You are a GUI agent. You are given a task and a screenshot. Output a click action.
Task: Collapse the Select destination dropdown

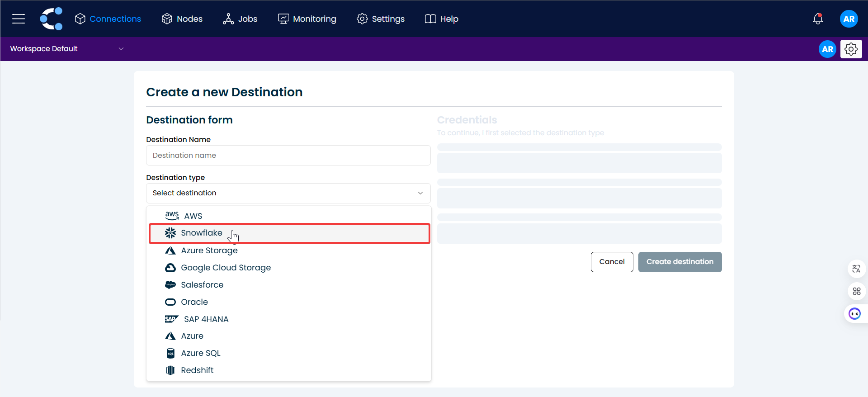tap(288, 193)
